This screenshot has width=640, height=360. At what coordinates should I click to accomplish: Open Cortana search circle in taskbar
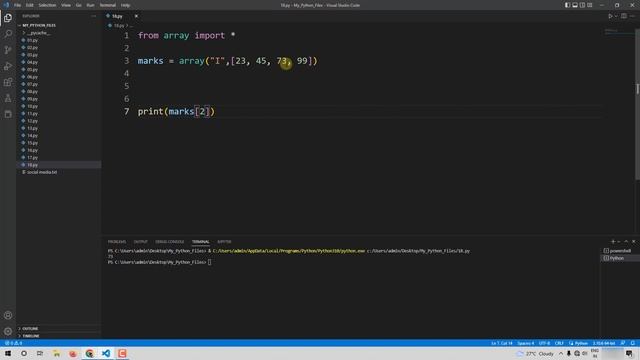24,353
